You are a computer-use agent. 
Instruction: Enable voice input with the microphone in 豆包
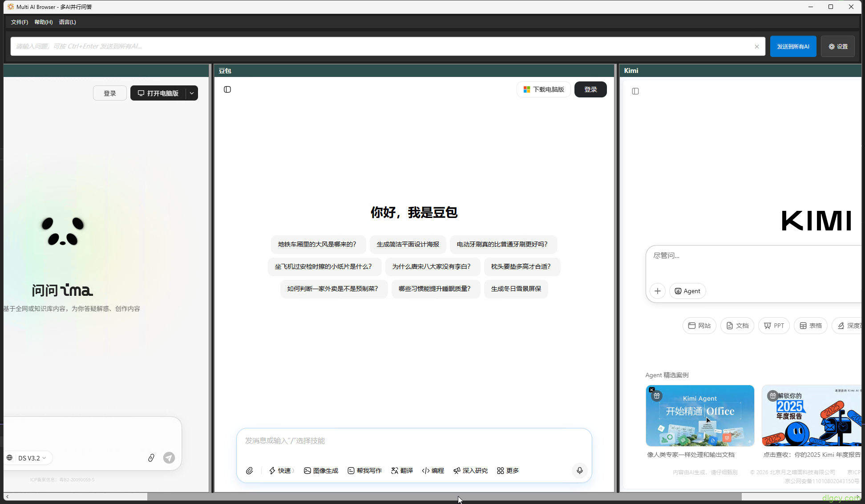(579, 470)
